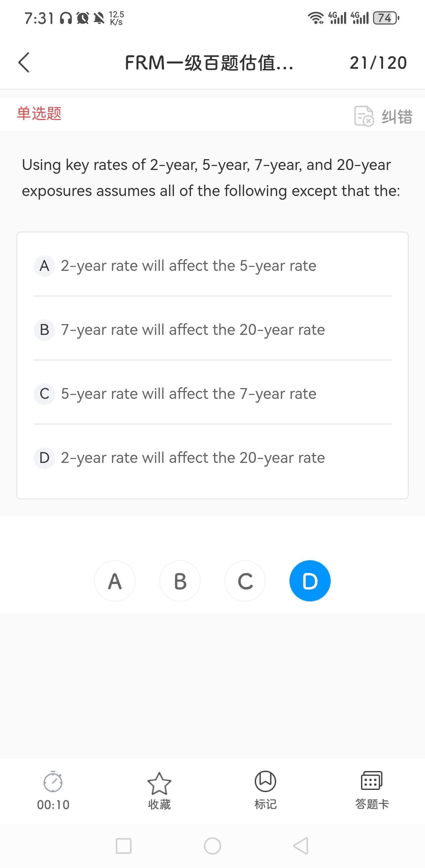
Task: Select answer B round button
Action: click(180, 581)
